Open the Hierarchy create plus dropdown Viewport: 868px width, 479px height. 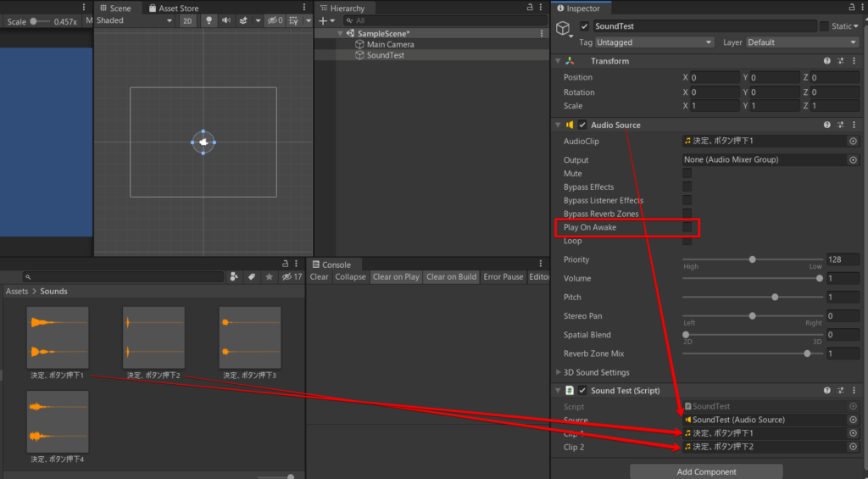326,20
